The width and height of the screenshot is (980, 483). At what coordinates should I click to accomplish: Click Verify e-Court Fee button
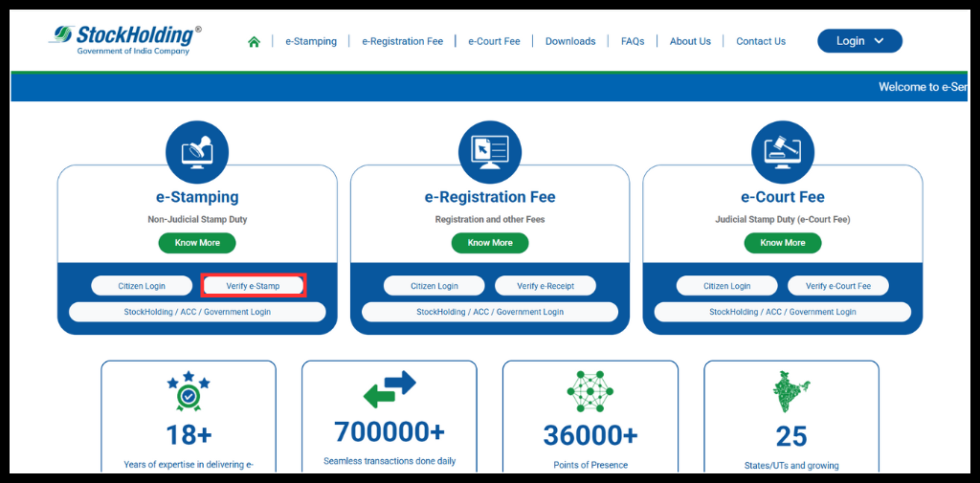(838, 286)
